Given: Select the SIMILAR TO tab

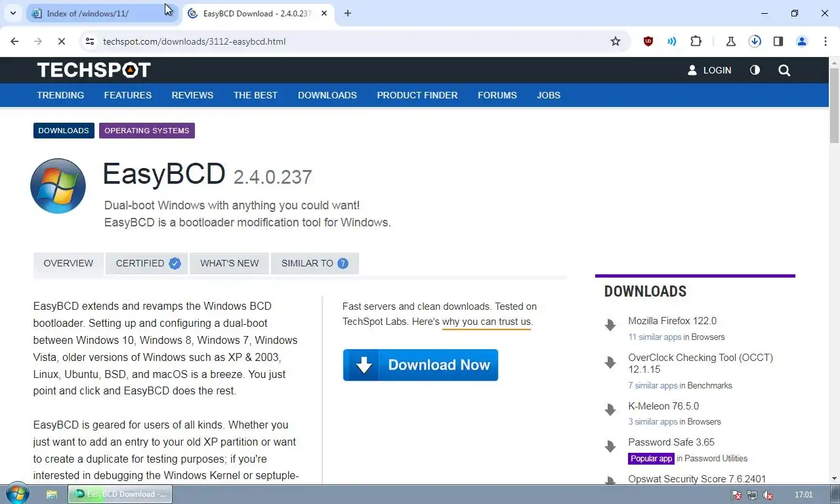Looking at the screenshot, I should [x=315, y=263].
